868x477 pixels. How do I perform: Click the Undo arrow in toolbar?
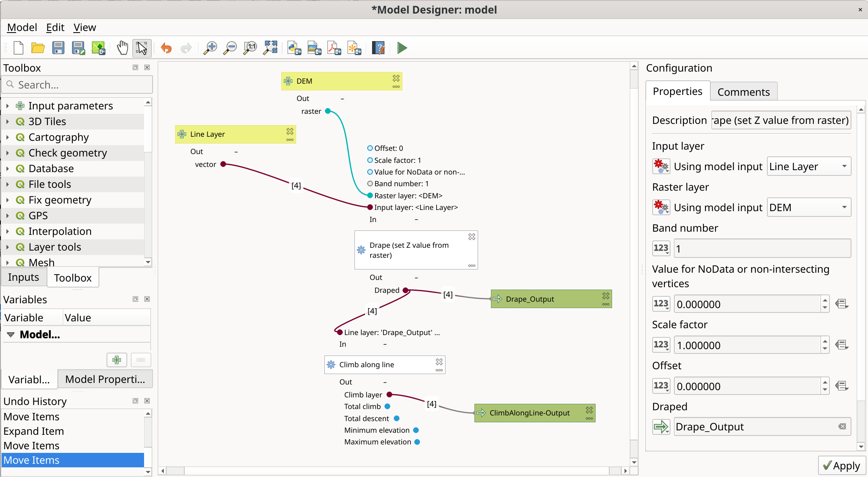(x=166, y=48)
